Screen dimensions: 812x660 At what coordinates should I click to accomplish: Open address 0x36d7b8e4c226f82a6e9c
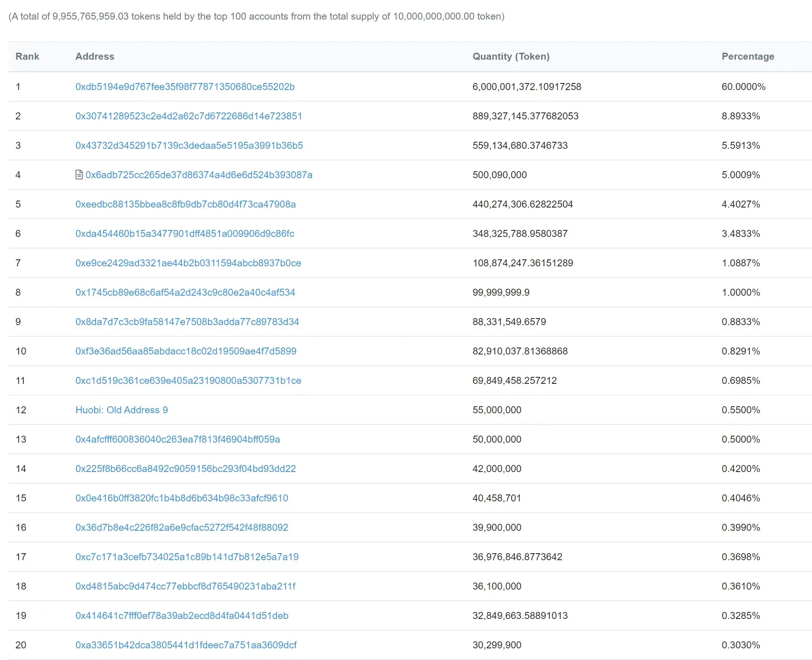click(182, 528)
